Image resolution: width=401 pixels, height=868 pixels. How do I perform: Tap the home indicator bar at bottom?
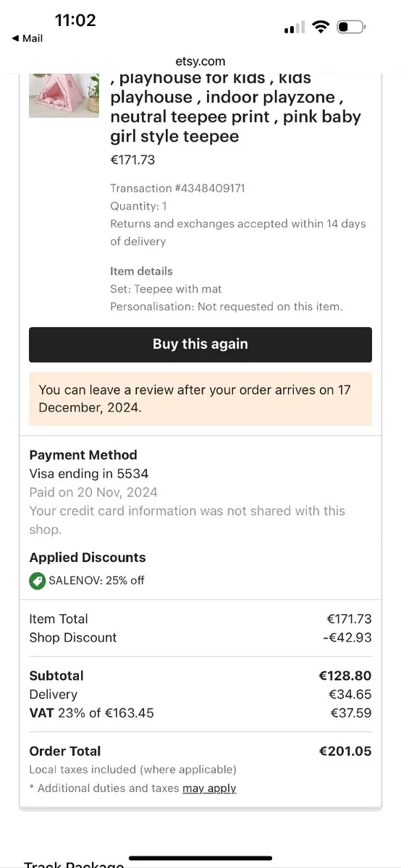(200, 858)
